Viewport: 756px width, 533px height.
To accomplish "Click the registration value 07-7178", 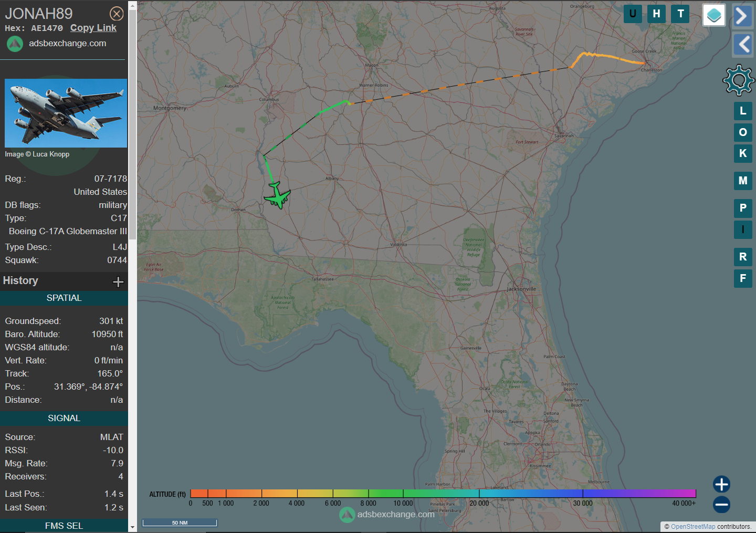I will point(110,179).
